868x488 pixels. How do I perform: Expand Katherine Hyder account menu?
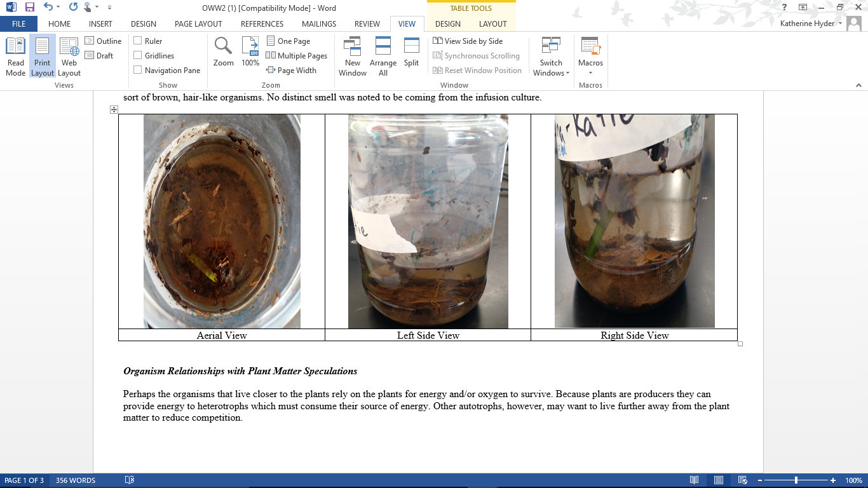pos(811,24)
